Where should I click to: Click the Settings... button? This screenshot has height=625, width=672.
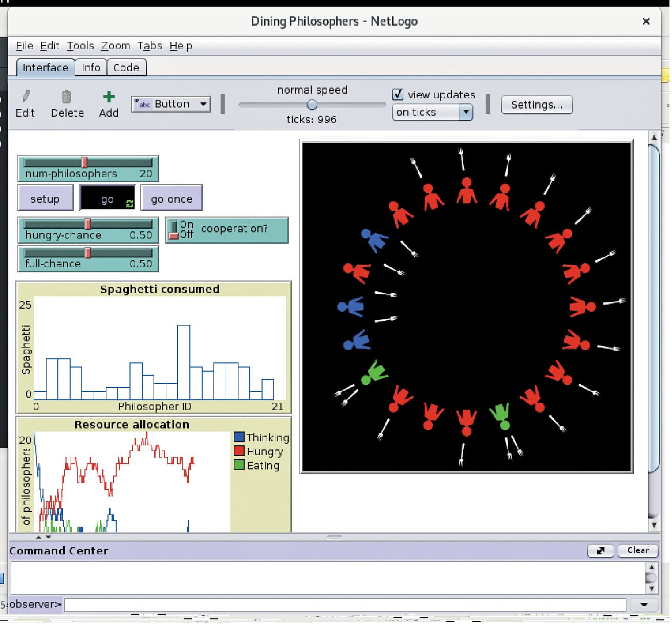[x=536, y=104]
